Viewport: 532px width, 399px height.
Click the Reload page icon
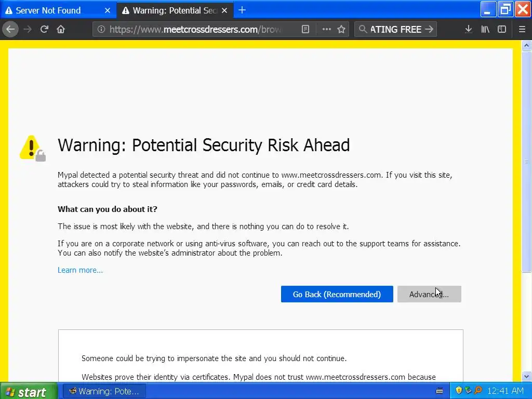coord(44,29)
